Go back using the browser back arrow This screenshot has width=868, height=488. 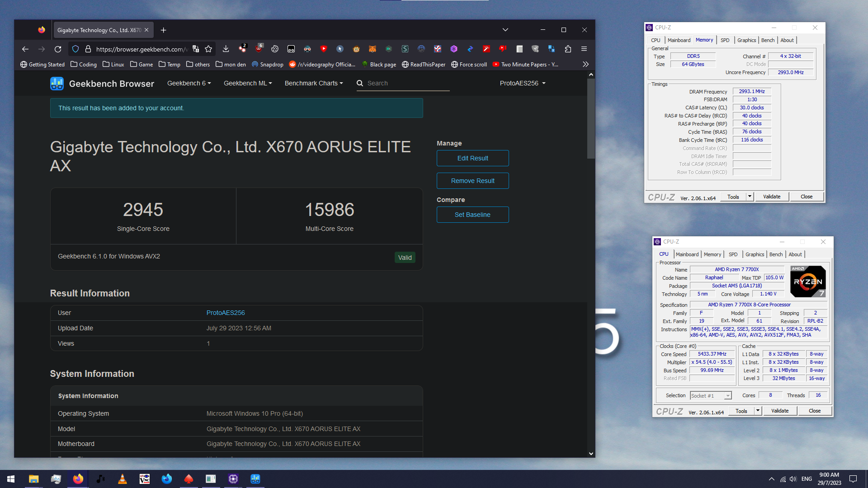(x=25, y=49)
